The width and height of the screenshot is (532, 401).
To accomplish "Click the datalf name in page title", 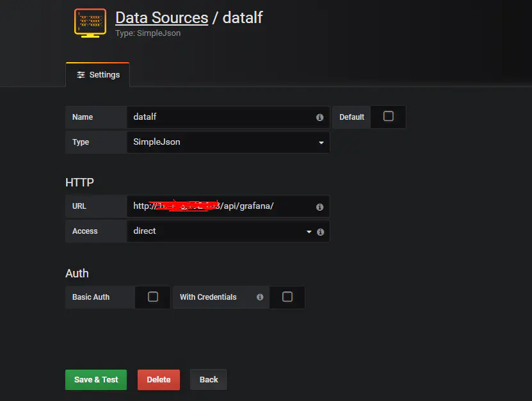I will [243, 18].
